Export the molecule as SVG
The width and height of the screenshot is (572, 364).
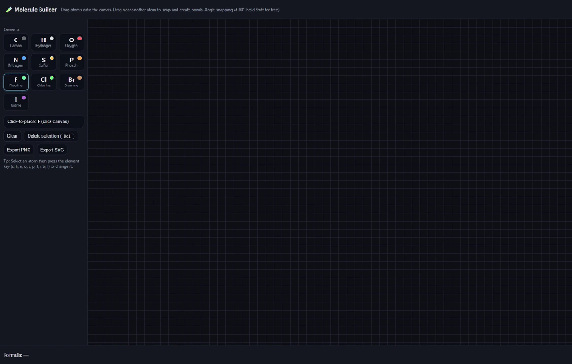tap(52, 150)
